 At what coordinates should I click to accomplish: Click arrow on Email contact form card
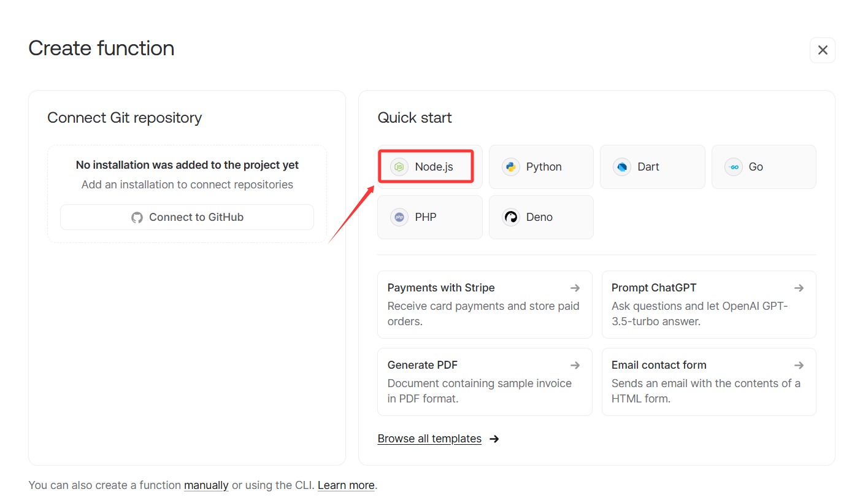(799, 365)
